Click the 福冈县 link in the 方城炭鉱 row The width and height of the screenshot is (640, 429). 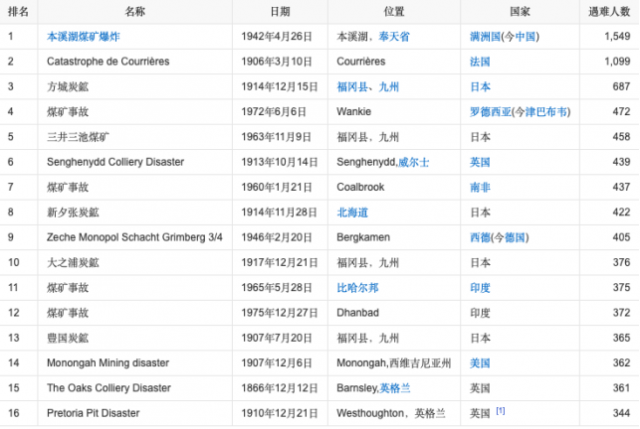click(352, 87)
